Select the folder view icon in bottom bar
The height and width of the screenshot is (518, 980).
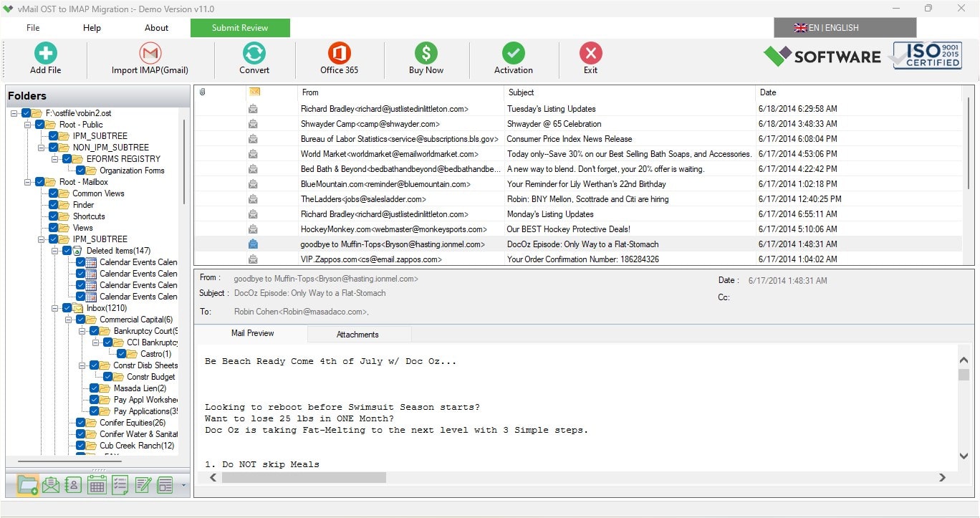click(x=28, y=485)
